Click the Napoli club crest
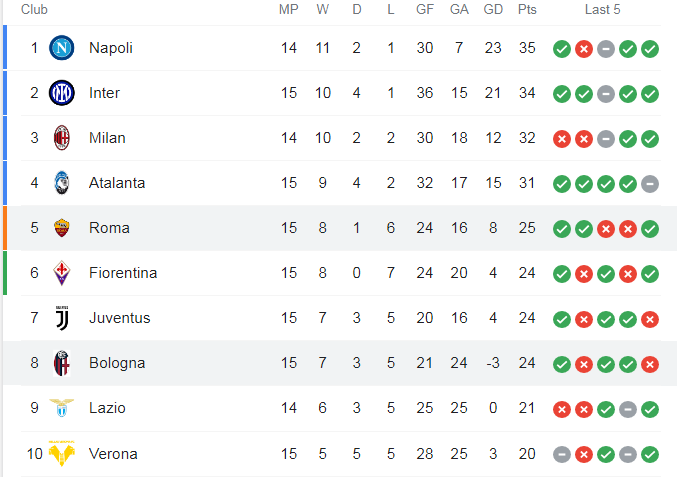The width and height of the screenshot is (677, 477). click(x=62, y=48)
